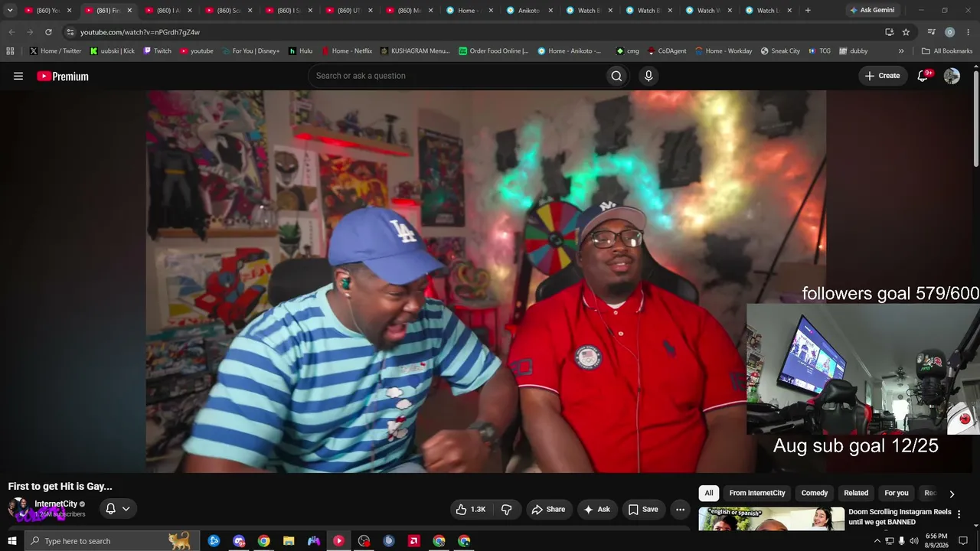Select the From InternetCity filter chip
Viewport: 980px width, 551px height.
(757, 493)
